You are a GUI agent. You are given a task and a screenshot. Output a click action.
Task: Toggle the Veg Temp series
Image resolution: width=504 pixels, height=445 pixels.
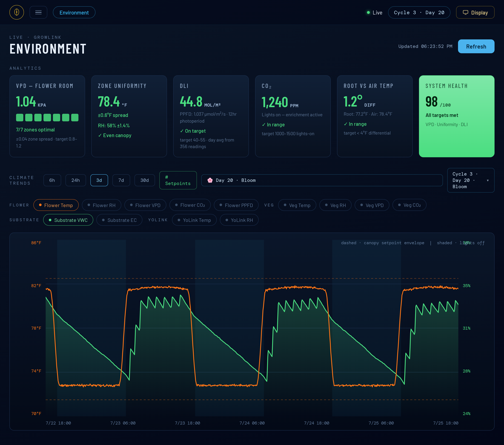tap(297, 205)
